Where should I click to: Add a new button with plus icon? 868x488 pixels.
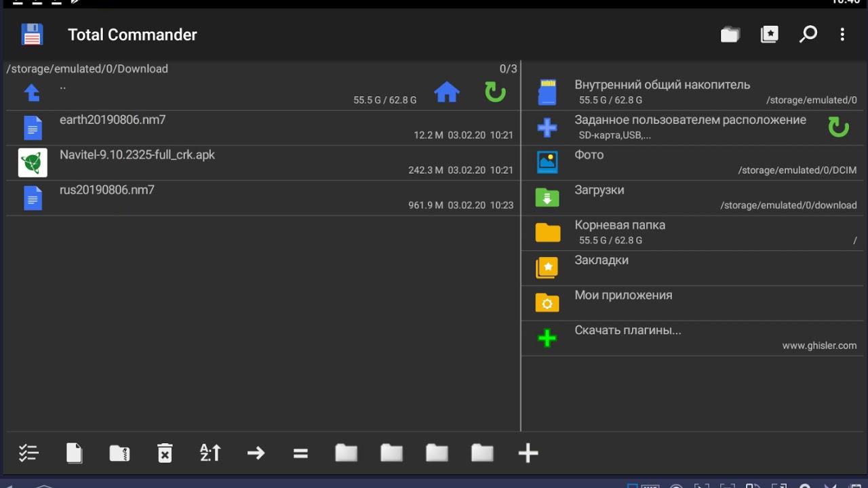(528, 453)
